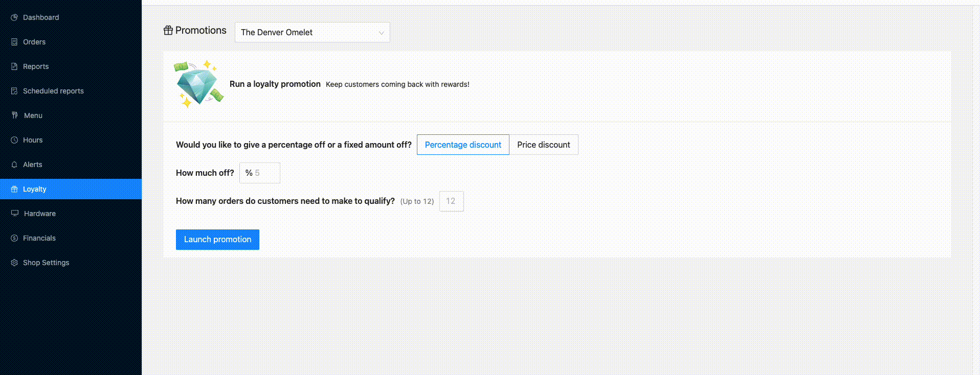
Task: Click the Hours clock icon
Action: point(14,140)
